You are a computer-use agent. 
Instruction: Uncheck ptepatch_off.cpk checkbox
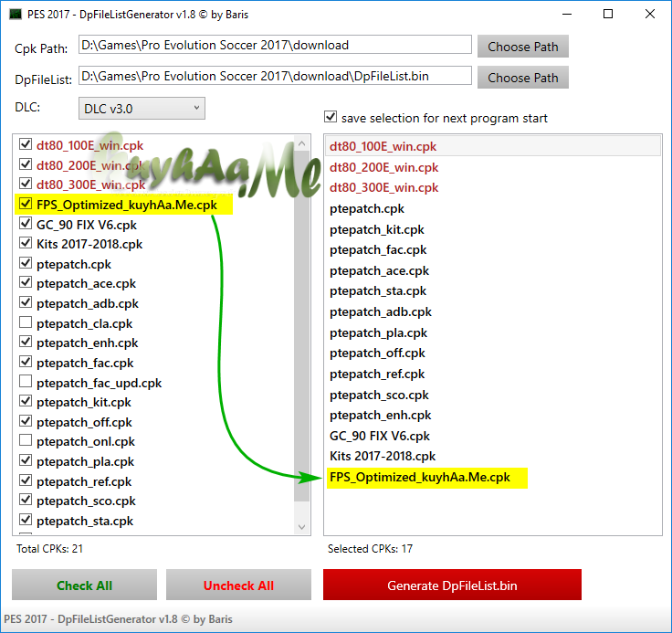click(x=26, y=421)
